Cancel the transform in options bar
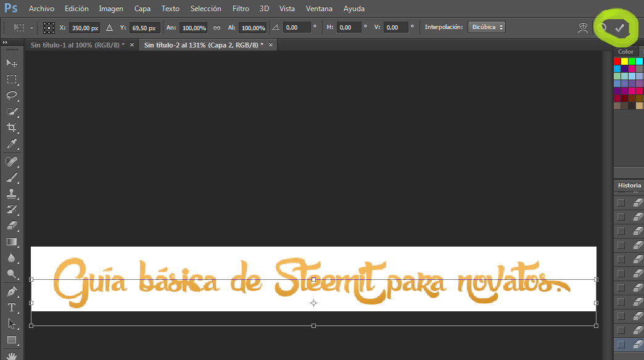 [x=602, y=28]
